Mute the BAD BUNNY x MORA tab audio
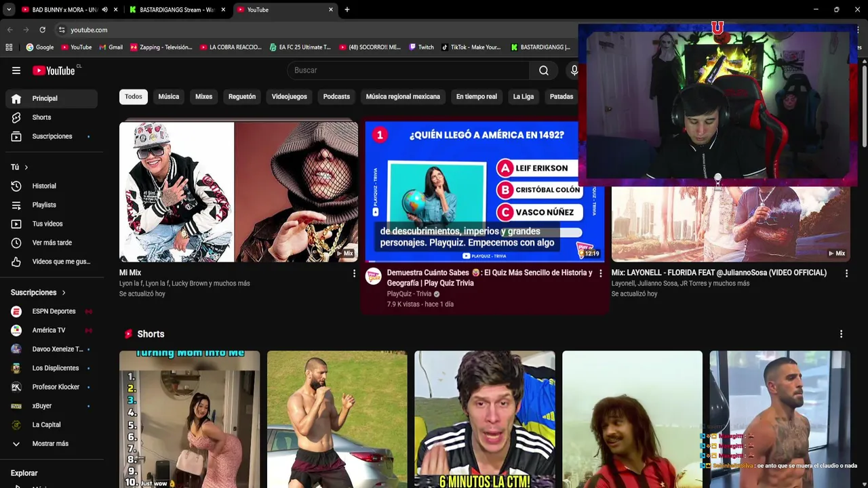Image resolution: width=868 pixels, height=488 pixels. (x=104, y=9)
